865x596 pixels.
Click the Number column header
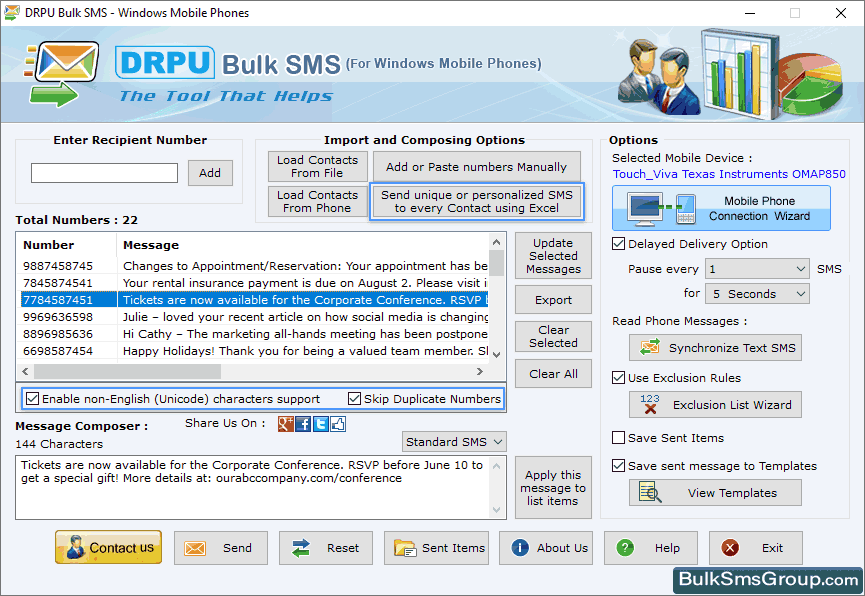point(67,245)
